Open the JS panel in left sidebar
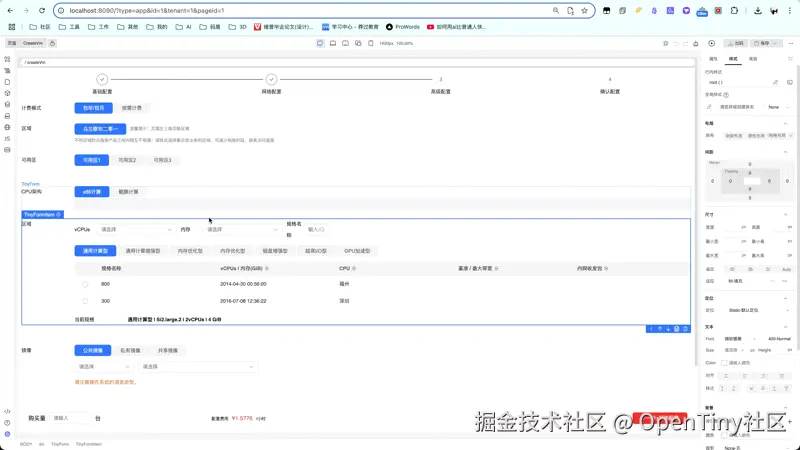This screenshot has height=450, width=800. 7,138
